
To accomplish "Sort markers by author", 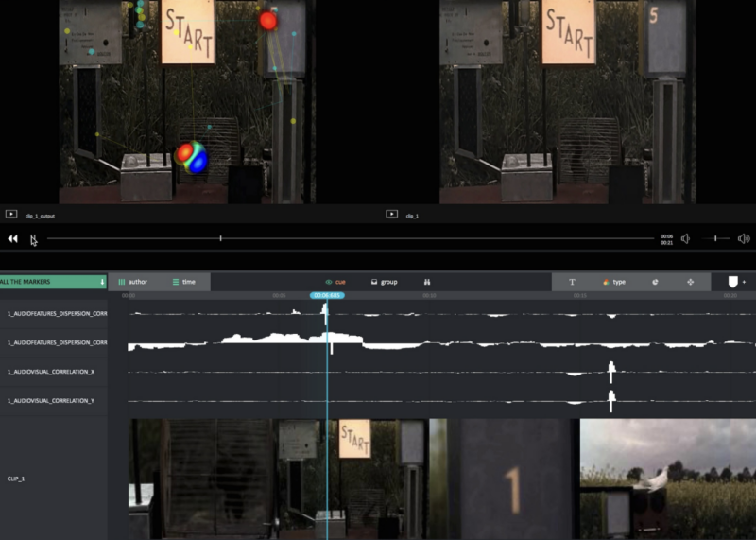I will click(133, 282).
